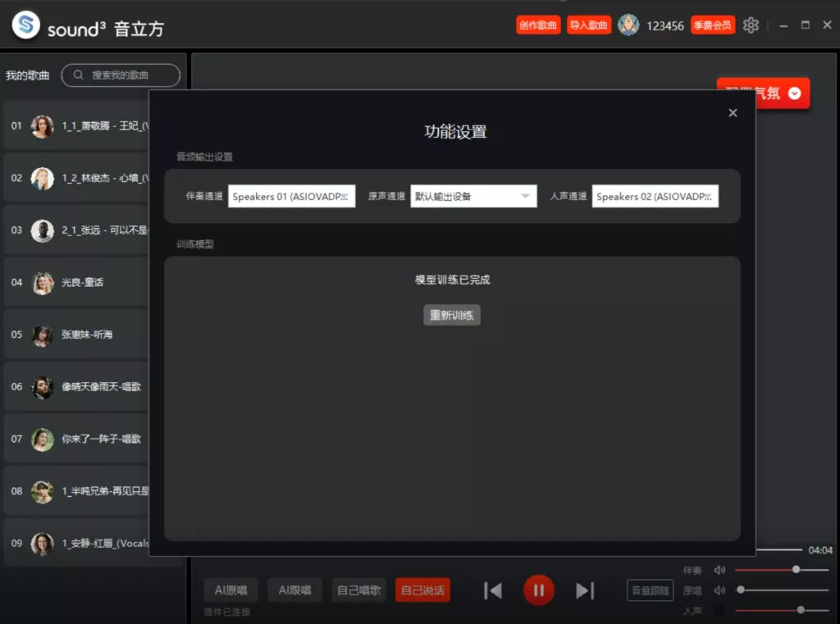The image size is (840, 624).
Task: Click the 重新训练 retrain button
Action: coord(452,315)
